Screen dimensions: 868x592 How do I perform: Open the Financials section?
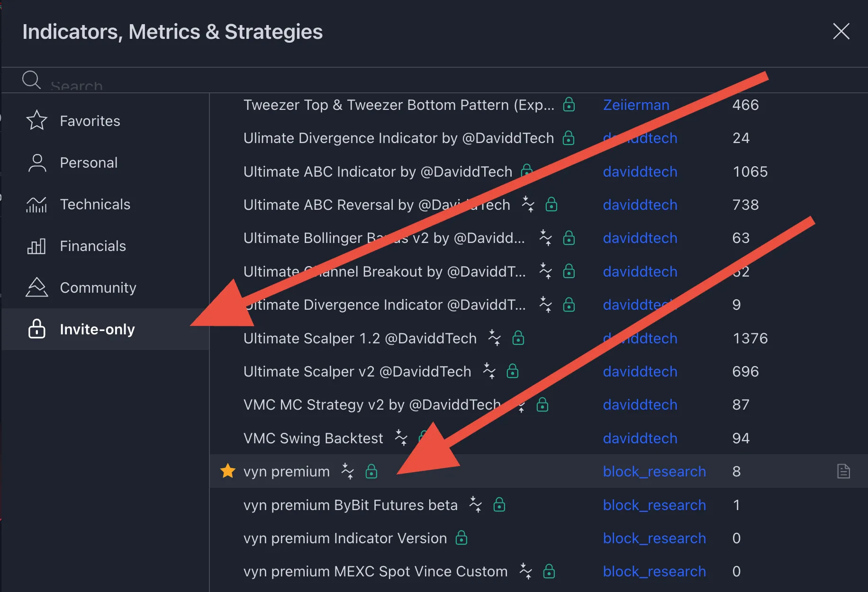tap(93, 246)
